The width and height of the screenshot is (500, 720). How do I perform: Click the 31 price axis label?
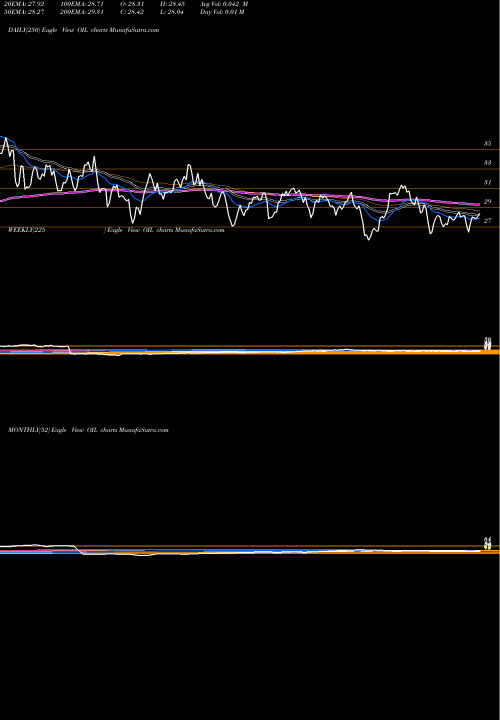pyautogui.click(x=488, y=182)
